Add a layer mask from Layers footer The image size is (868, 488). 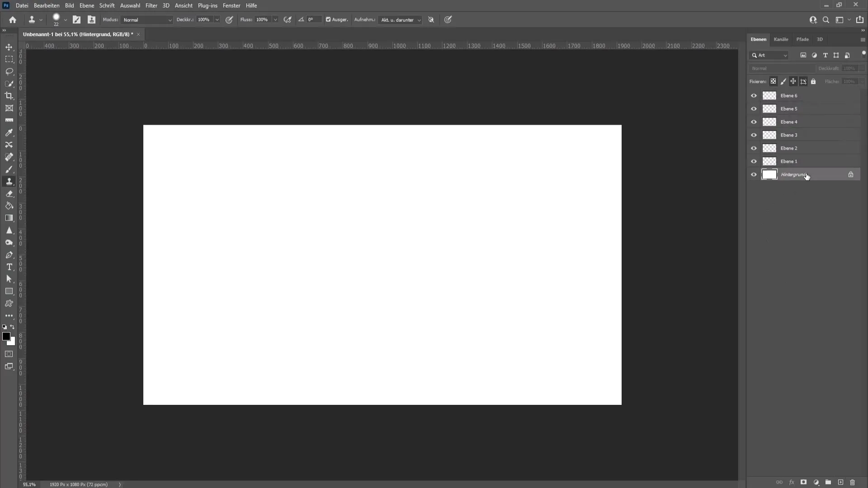[x=803, y=483]
